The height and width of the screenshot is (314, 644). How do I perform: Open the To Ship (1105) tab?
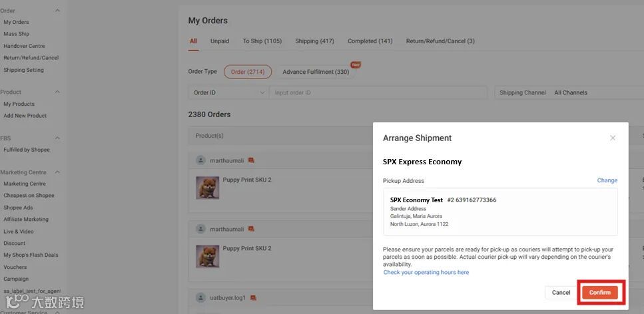click(262, 41)
